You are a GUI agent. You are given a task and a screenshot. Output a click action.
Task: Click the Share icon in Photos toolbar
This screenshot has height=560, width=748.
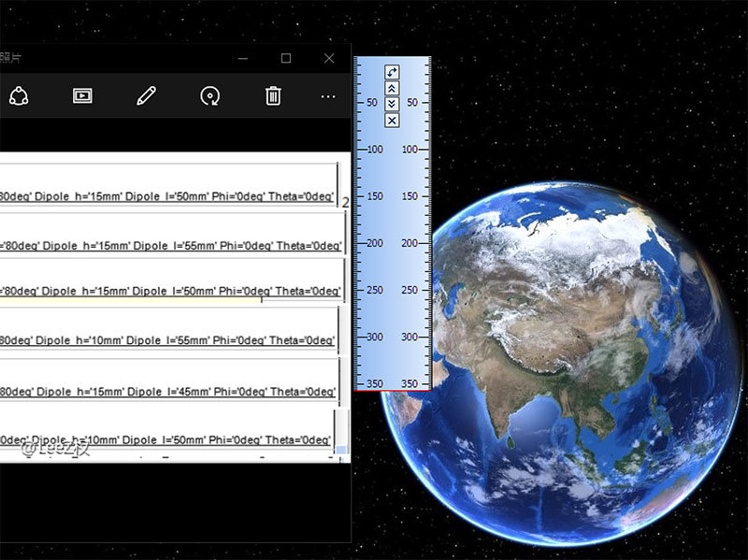click(20, 95)
